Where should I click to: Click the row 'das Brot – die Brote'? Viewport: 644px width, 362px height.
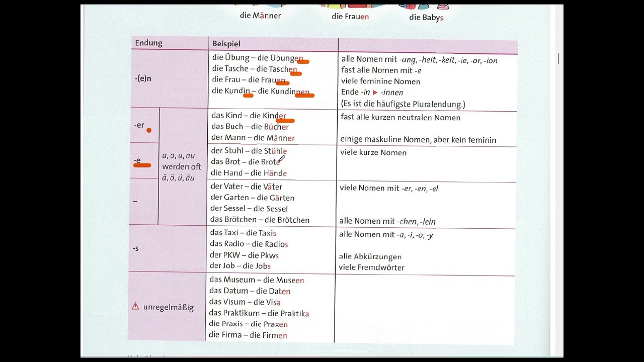(246, 162)
